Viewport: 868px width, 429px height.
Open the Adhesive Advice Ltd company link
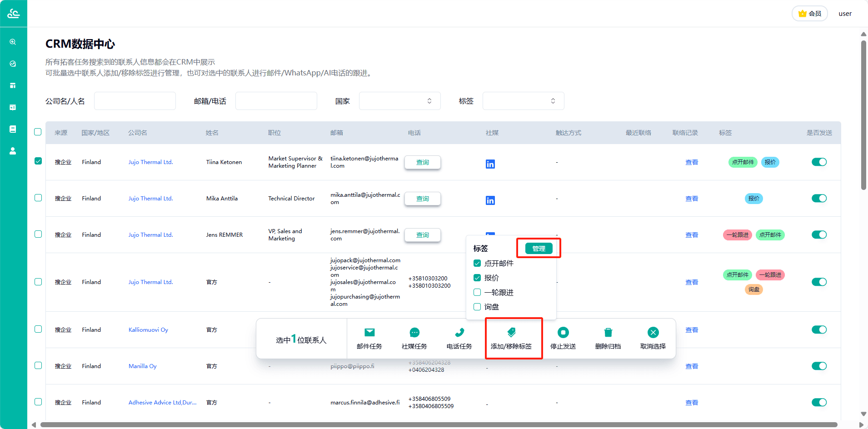tap(162, 403)
